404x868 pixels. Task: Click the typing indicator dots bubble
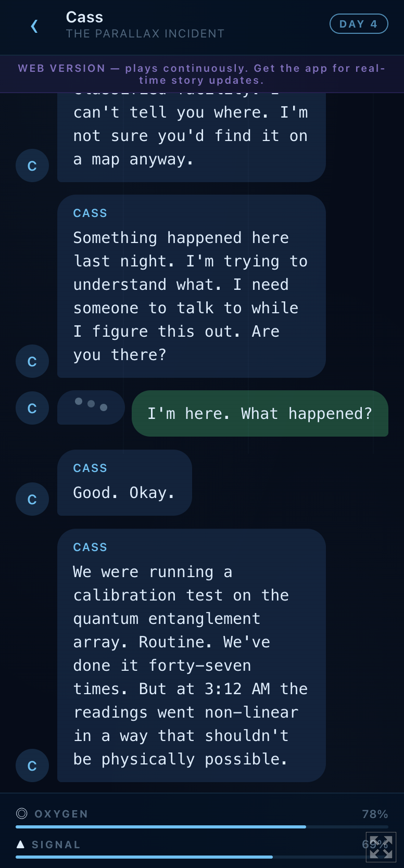[91, 407]
